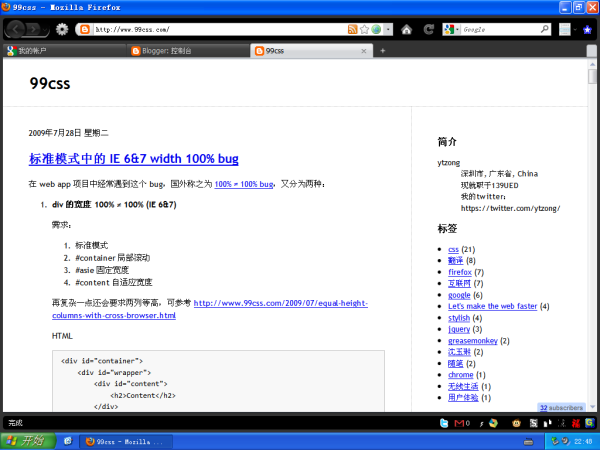Open the Google search engine dropdown

pyautogui.click(x=452, y=30)
